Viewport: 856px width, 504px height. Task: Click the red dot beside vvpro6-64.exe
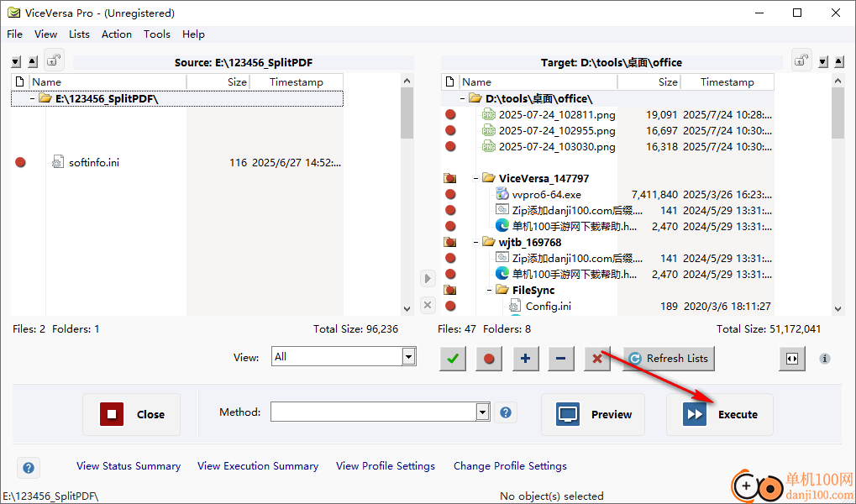[450, 194]
